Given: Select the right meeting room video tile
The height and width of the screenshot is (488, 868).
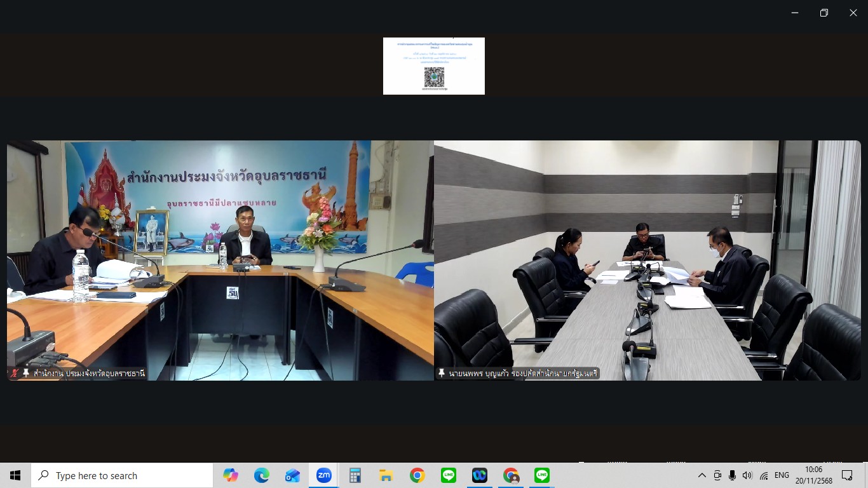Looking at the screenshot, I should point(647,260).
